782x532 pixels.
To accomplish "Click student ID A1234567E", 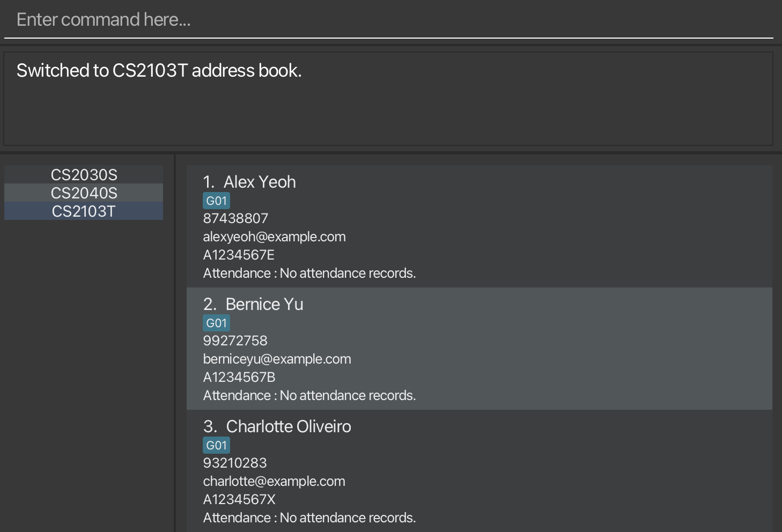I will 239,255.
